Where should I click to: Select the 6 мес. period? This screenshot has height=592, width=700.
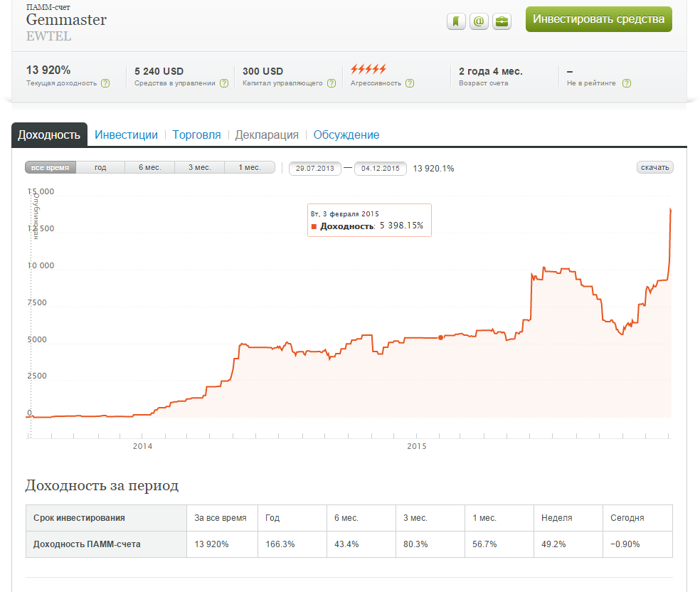click(x=150, y=167)
